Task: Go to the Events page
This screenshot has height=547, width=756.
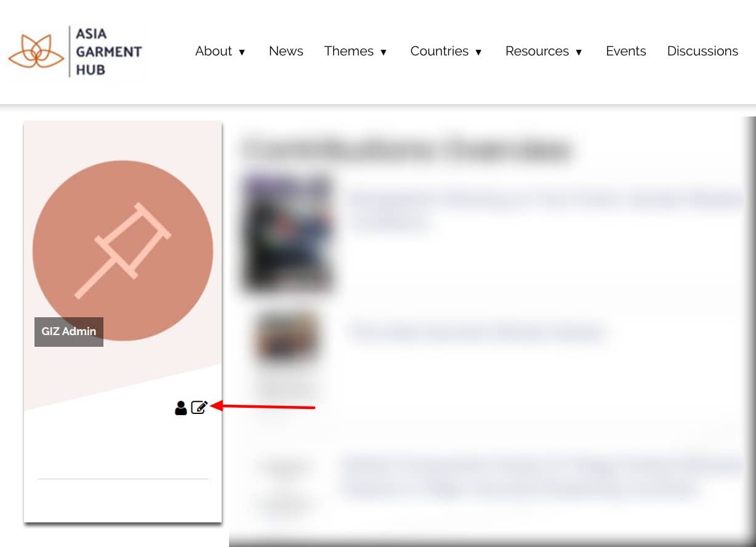Action: coord(625,51)
